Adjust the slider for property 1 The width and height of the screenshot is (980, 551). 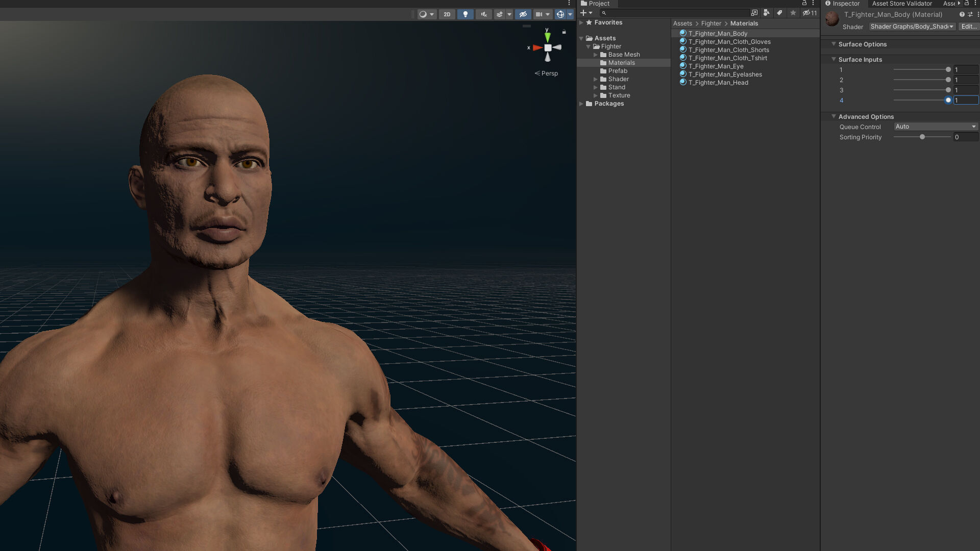coord(922,69)
